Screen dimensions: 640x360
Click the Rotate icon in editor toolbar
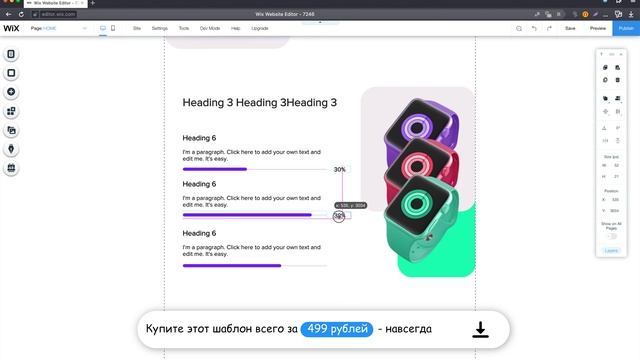tap(604, 128)
